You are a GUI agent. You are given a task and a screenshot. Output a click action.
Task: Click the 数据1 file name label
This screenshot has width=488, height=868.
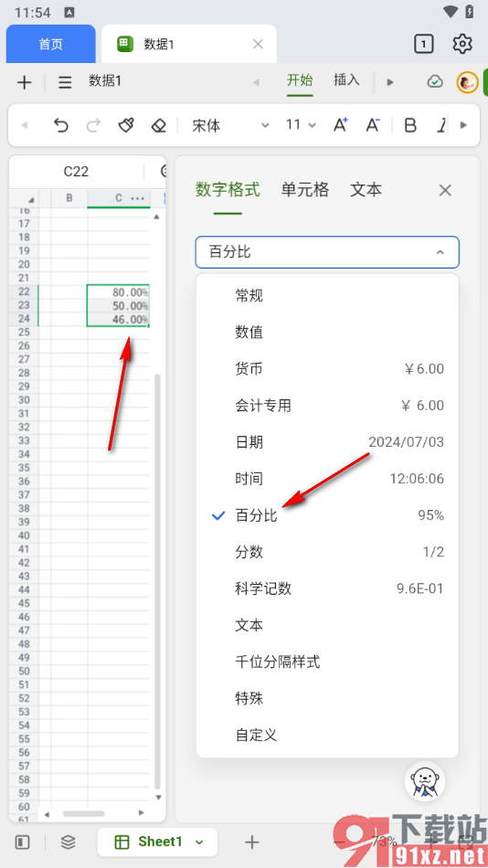pyautogui.click(x=105, y=81)
